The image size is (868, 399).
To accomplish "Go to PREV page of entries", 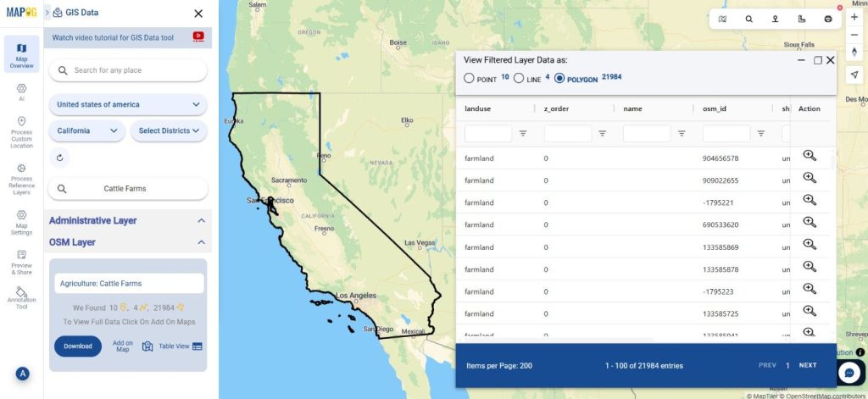I will point(767,365).
